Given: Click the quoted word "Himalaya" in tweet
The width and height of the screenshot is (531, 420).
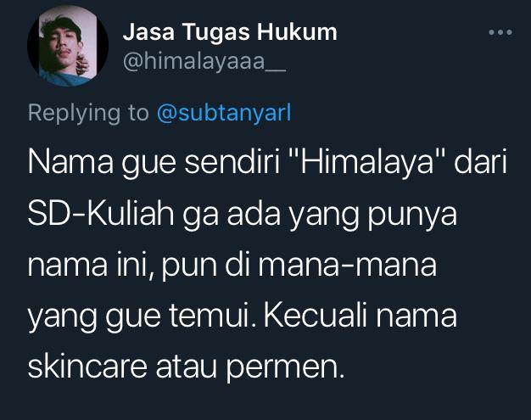Looking at the screenshot, I should pyautogui.click(x=366, y=163).
